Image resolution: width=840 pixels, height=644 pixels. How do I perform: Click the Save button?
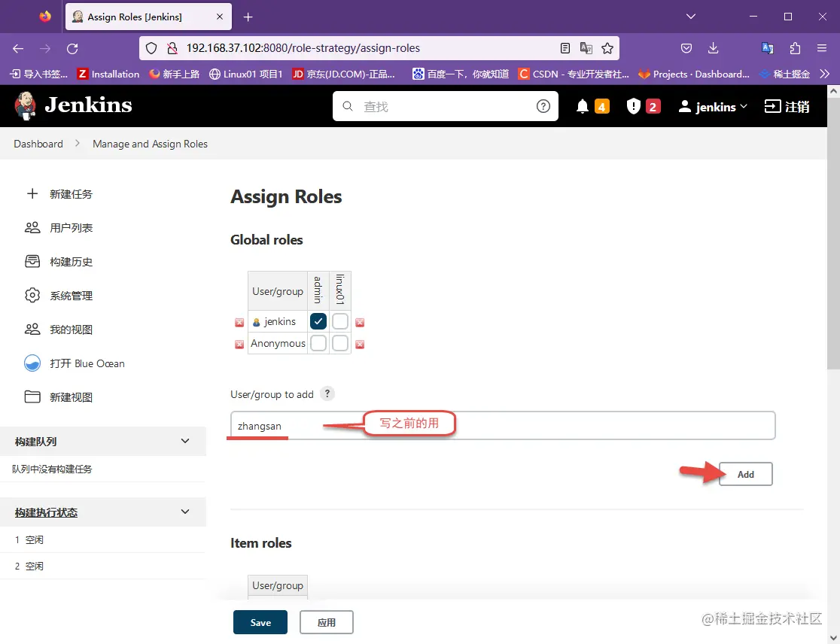[x=260, y=622]
